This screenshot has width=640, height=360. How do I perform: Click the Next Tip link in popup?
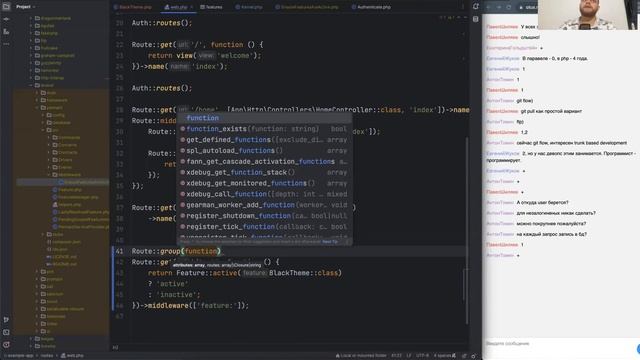[330, 242]
